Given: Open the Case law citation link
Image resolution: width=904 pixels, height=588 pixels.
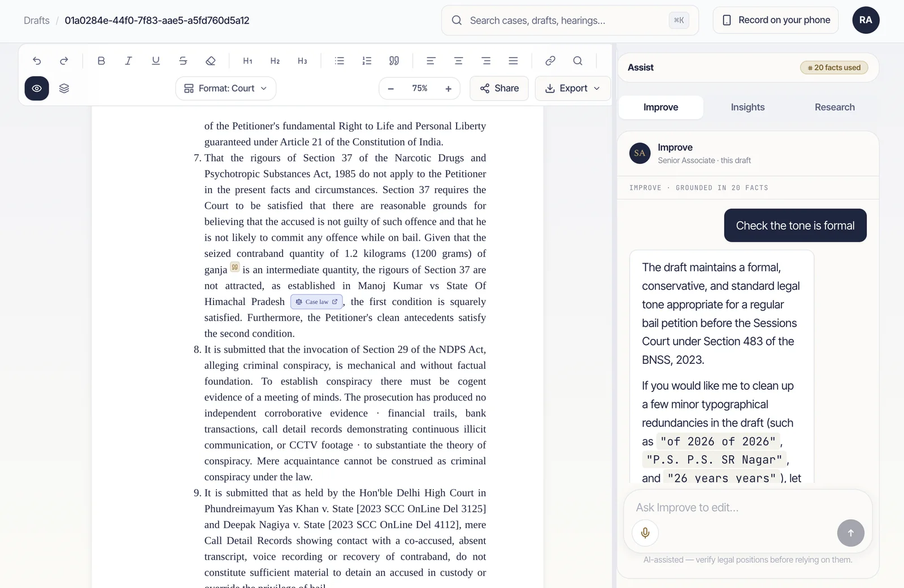Looking at the screenshot, I should [316, 302].
